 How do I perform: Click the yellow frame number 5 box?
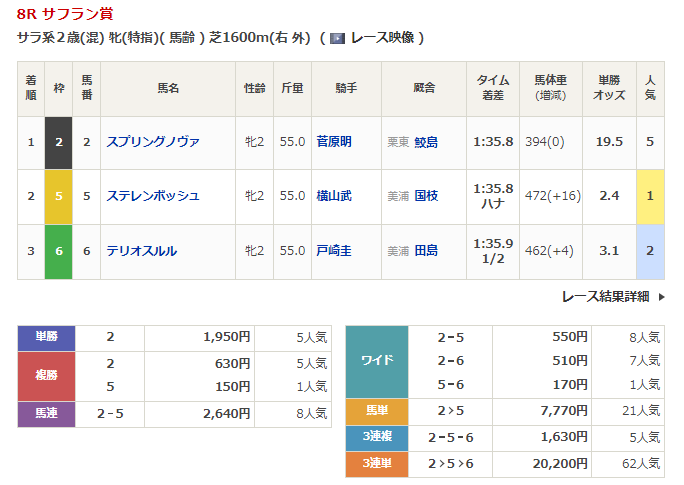pyautogui.click(x=59, y=196)
